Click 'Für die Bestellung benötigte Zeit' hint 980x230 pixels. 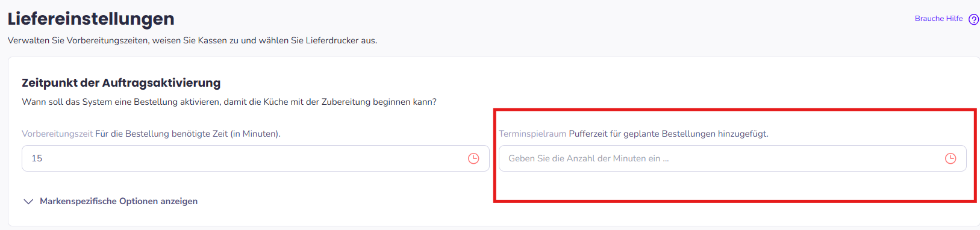pyautogui.click(x=188, y=134)
